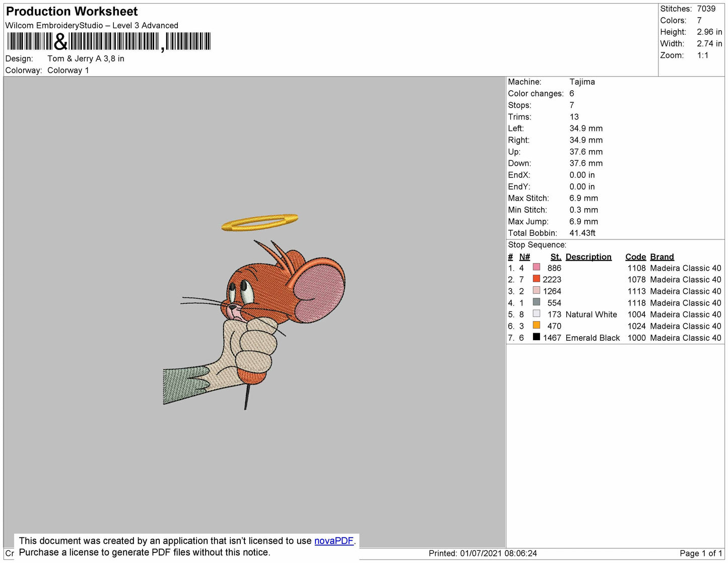Select the 'Emerald Black' description text

(x=593, y=338)
